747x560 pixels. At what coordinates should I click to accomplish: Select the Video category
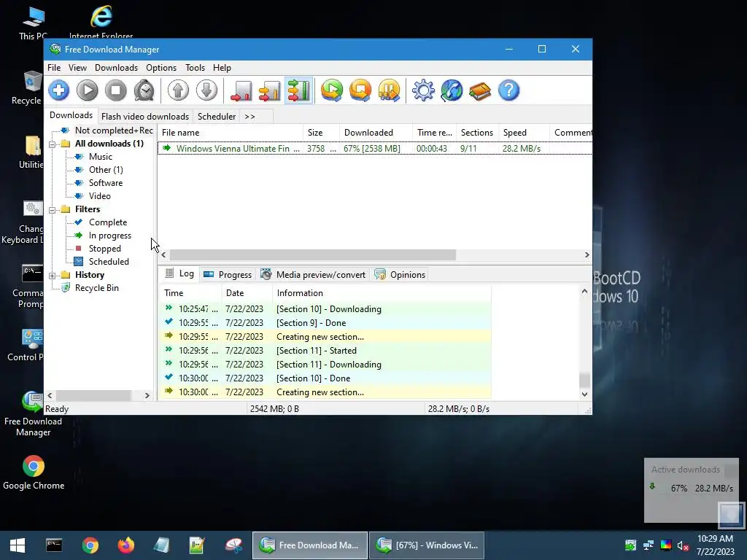pos(99,196)
